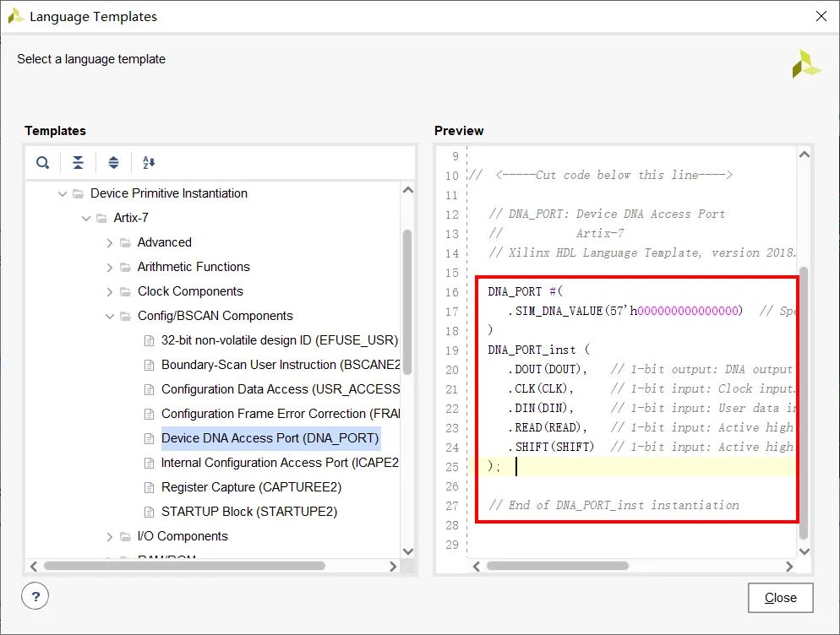Image resolution: width=840 pixels, height=635 pixels.
Task: Click preview pane scroll left arrow
Action: 477,567
